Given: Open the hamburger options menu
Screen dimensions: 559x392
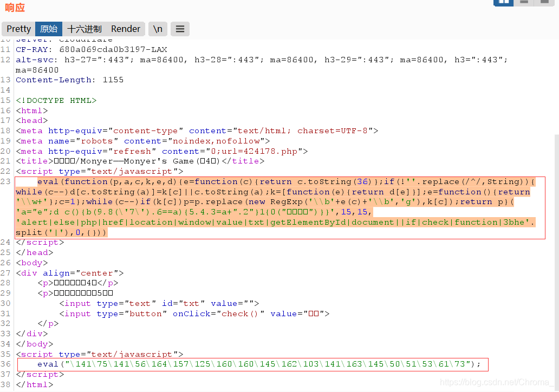Looking at the screenshot, I should point(180,29).
